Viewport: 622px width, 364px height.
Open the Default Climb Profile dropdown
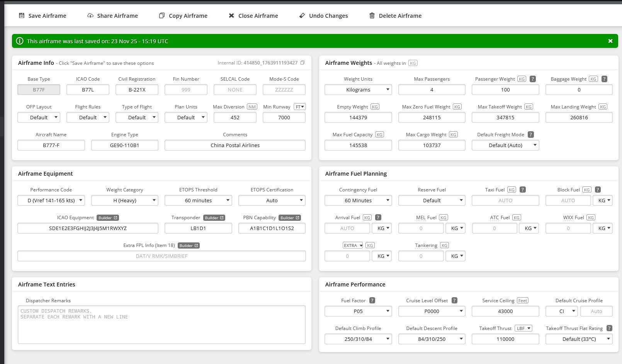[358, 339]
